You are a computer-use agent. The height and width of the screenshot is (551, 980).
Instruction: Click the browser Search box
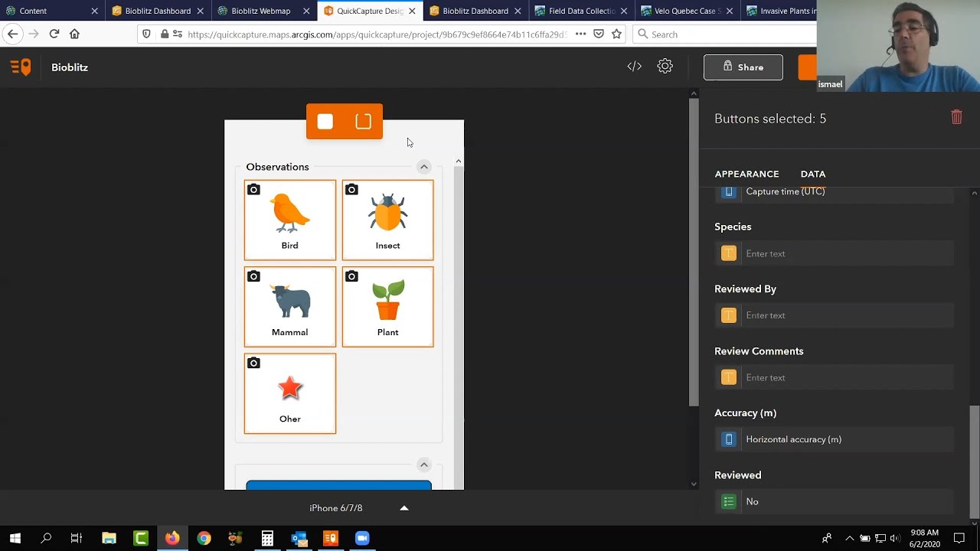(724, 34)
